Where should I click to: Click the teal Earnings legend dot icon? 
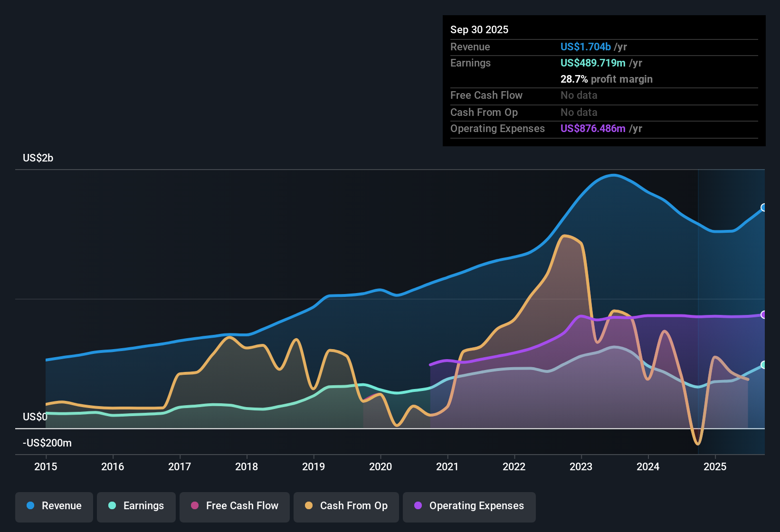pyautogui.click(x=112, y=506)
